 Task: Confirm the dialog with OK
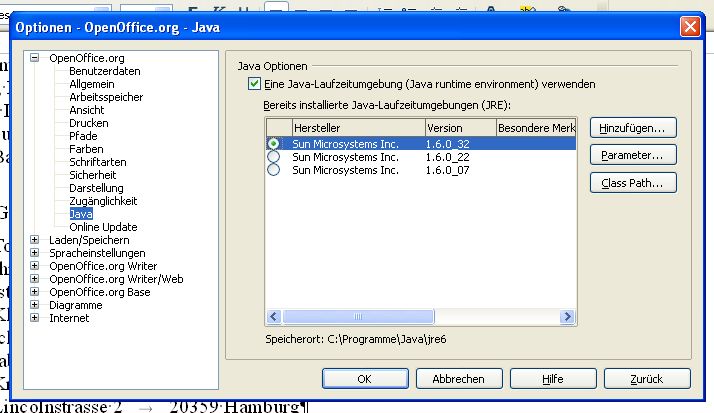[365, 379]
